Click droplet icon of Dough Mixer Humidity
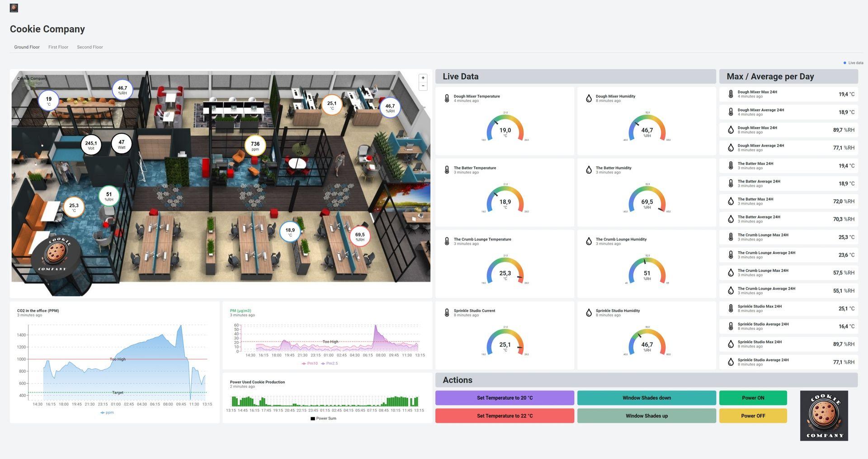The width and height of the screenshot is (868, 459). pyautogui.click(x=589, y=98)
